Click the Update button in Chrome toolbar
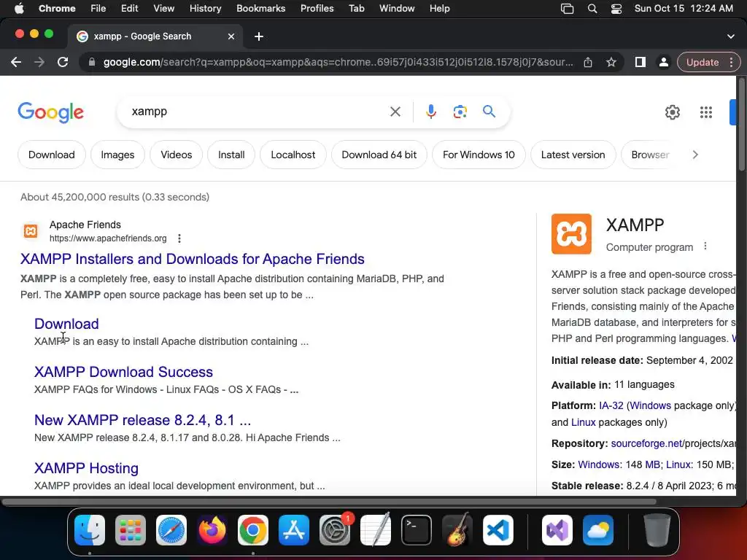Viewport: 747px width, 560px height. [x=703, y=63]
